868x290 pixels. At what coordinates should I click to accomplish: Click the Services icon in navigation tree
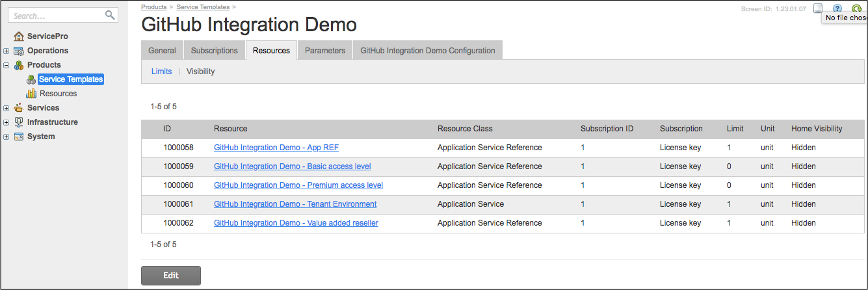19,108
